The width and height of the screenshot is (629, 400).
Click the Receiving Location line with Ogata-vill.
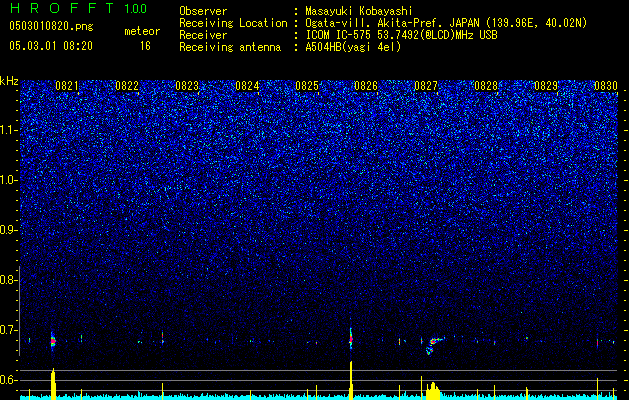tap(446, 23)
